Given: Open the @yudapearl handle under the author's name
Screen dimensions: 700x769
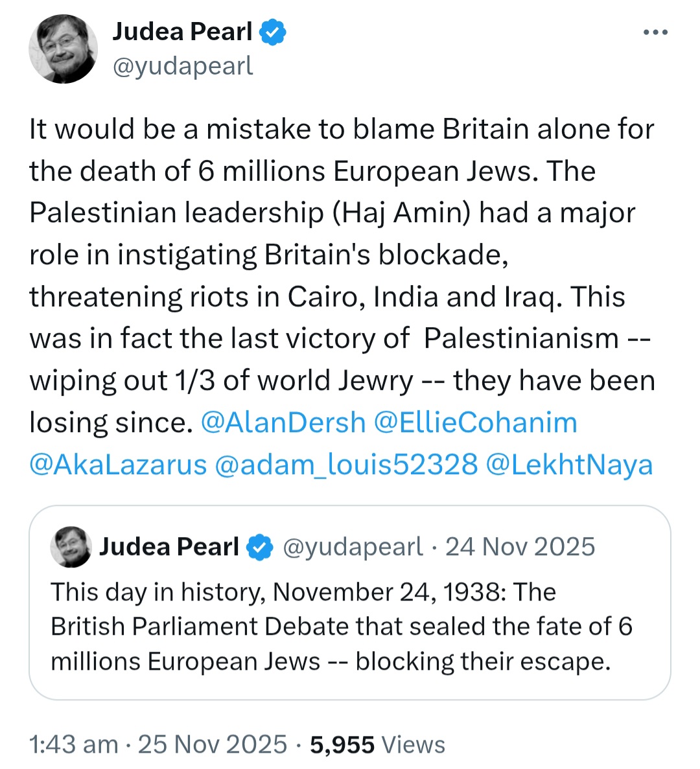Looking at the screenshot, I should (183, 65).
